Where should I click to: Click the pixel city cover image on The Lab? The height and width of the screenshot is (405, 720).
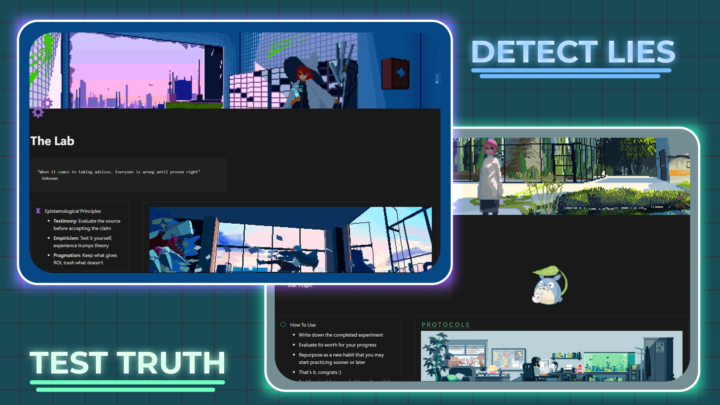235,70
